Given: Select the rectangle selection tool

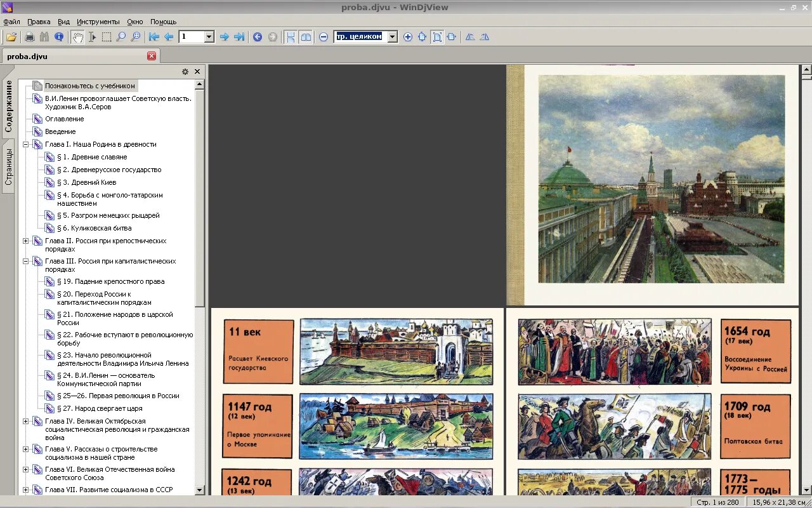Looking at the screenshot, I should pyautogui.click(x=107, y=37).
